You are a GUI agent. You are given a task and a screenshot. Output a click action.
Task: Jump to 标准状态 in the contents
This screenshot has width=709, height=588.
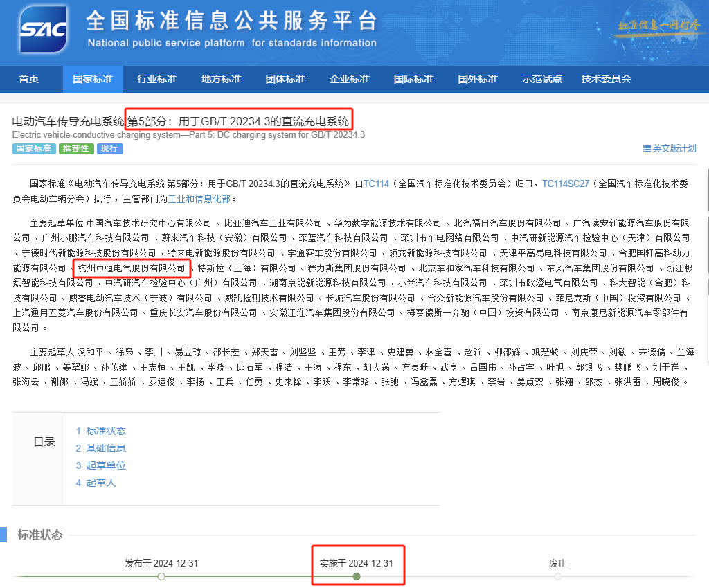pyautogui.click(x=106, y=431)
